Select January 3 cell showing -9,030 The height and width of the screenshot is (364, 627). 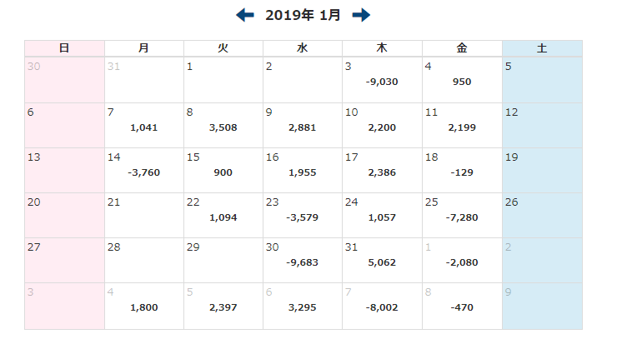pyautogui.click(x=382, y=80)
